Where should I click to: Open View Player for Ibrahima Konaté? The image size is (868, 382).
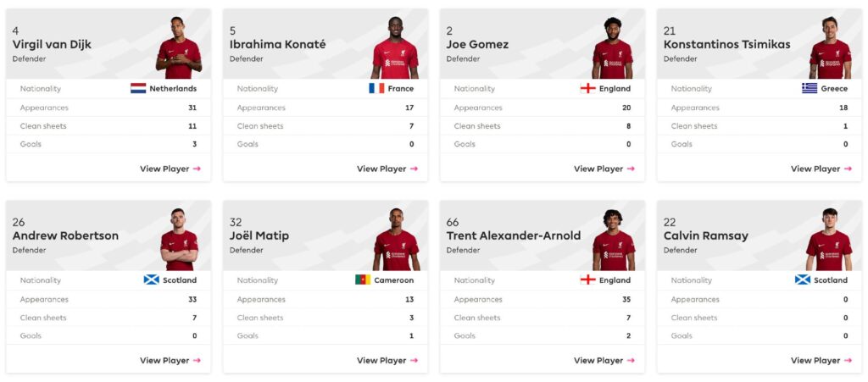click(387, 169)
